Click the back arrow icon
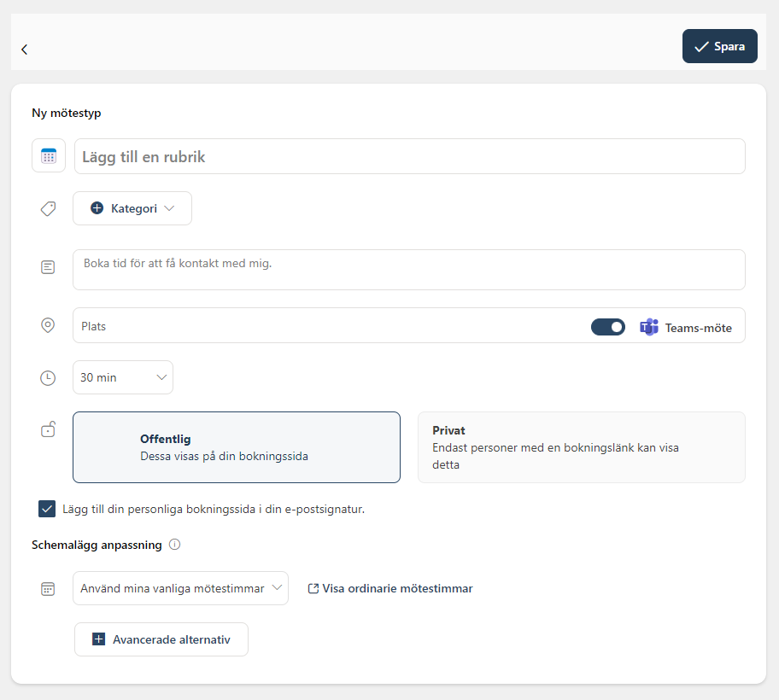Image resolution: width=779 pixels, height=700 pixels. (x=24, y=50)
